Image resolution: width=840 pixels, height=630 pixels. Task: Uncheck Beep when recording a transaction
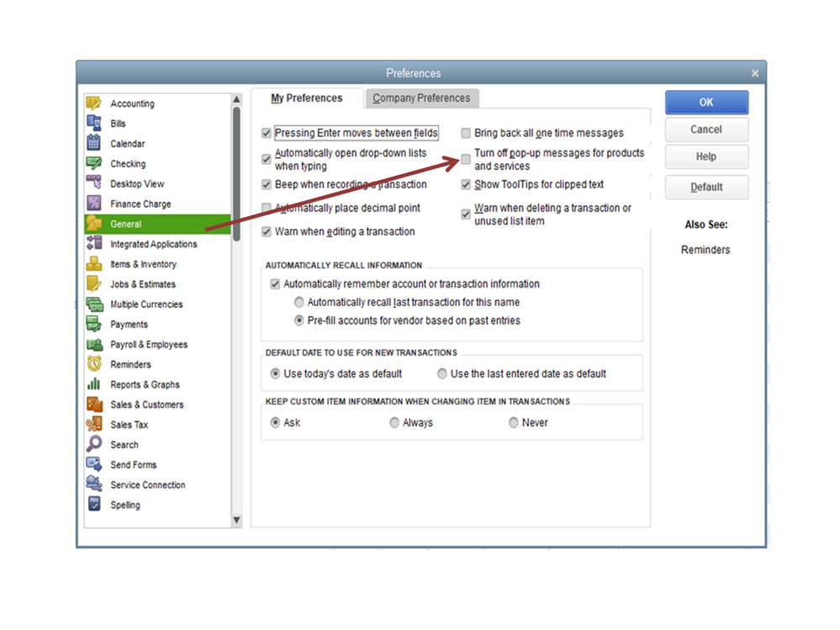267,184
